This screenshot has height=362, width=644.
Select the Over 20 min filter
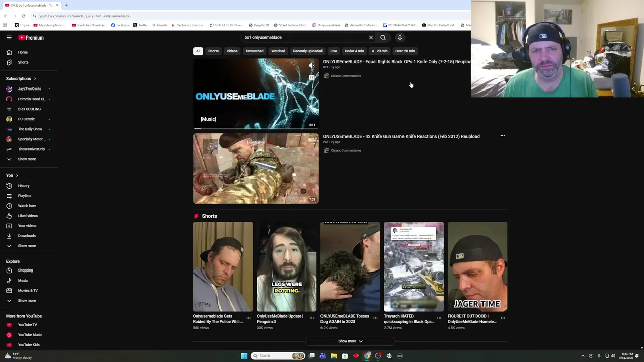pyautogui.click(x=405, y=51)
